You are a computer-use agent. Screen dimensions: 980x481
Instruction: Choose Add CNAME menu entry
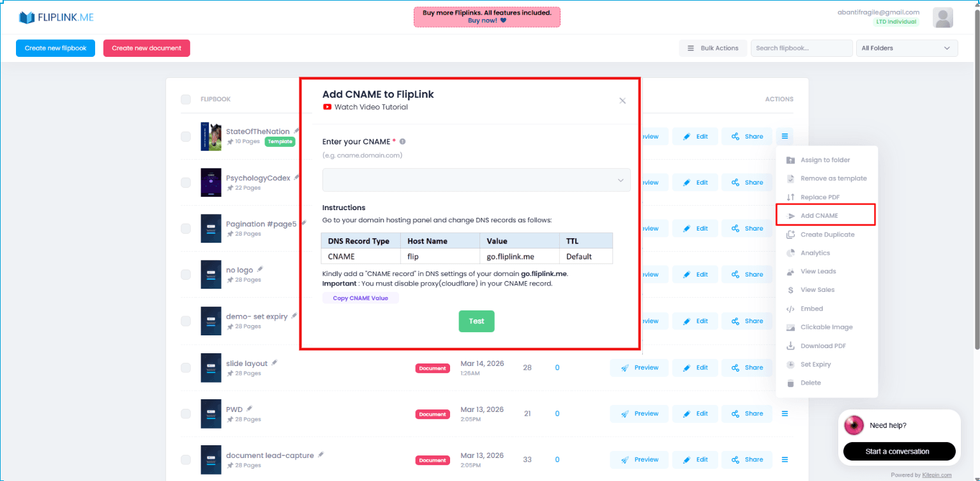[825, 215]
